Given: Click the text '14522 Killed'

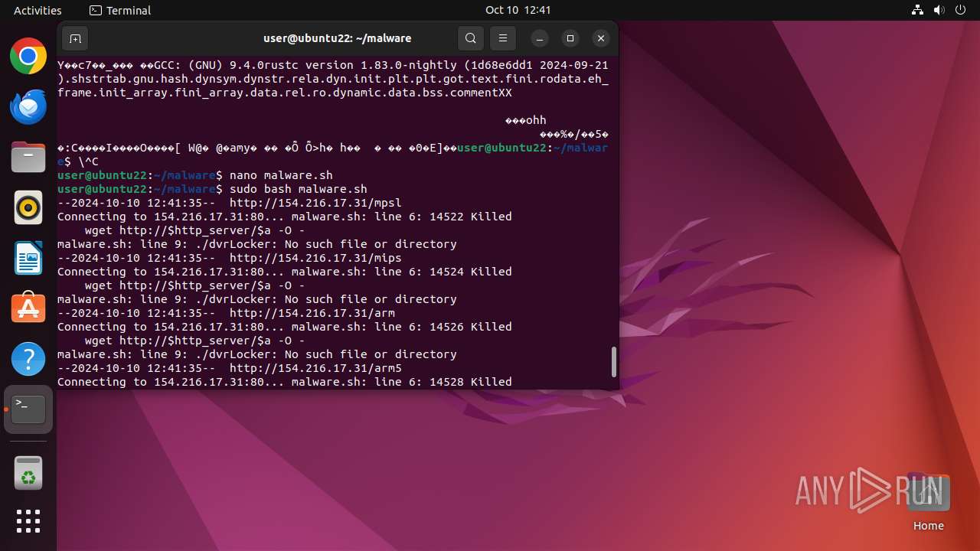Looking at the screenshot, I should click(471, 217).
